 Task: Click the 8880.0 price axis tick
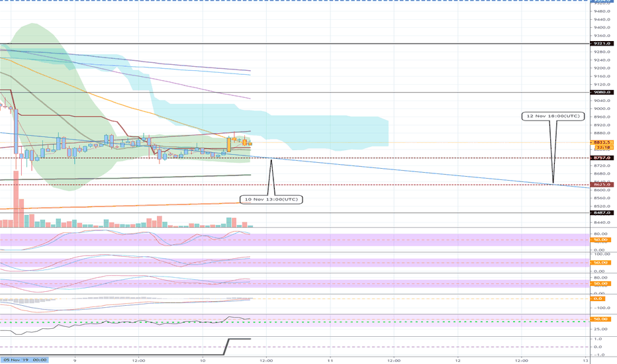point(602,133)
